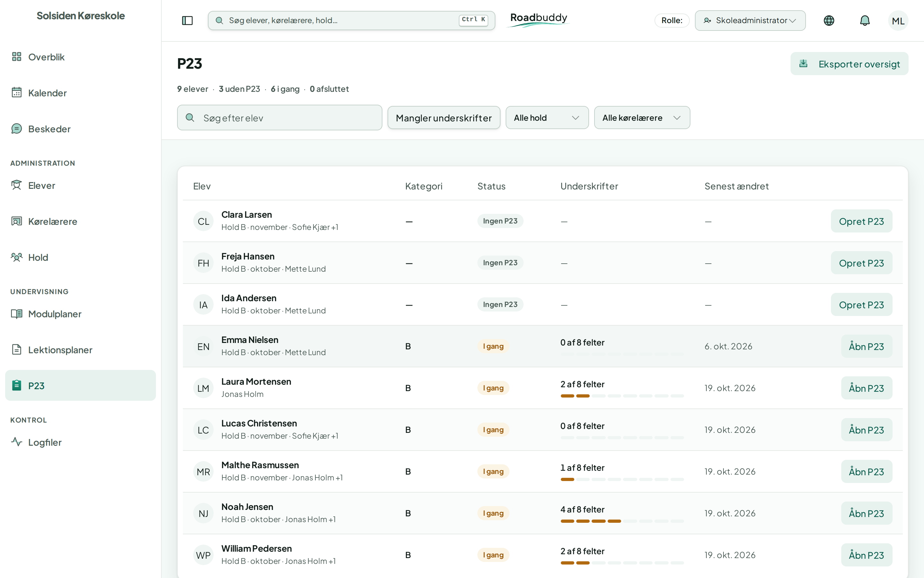Click the Logfiler activity icon
Screen dimensions: 924x578
[x=16, y=442]
